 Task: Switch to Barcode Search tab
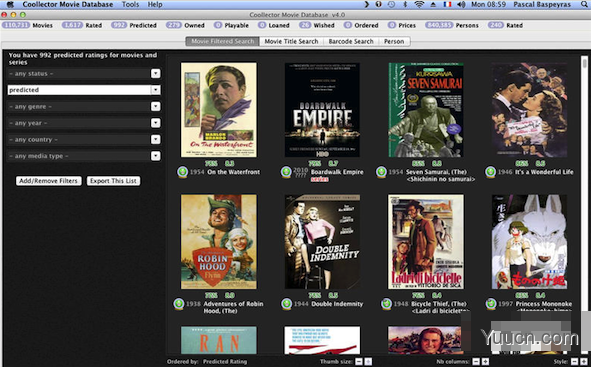[351, 41]
